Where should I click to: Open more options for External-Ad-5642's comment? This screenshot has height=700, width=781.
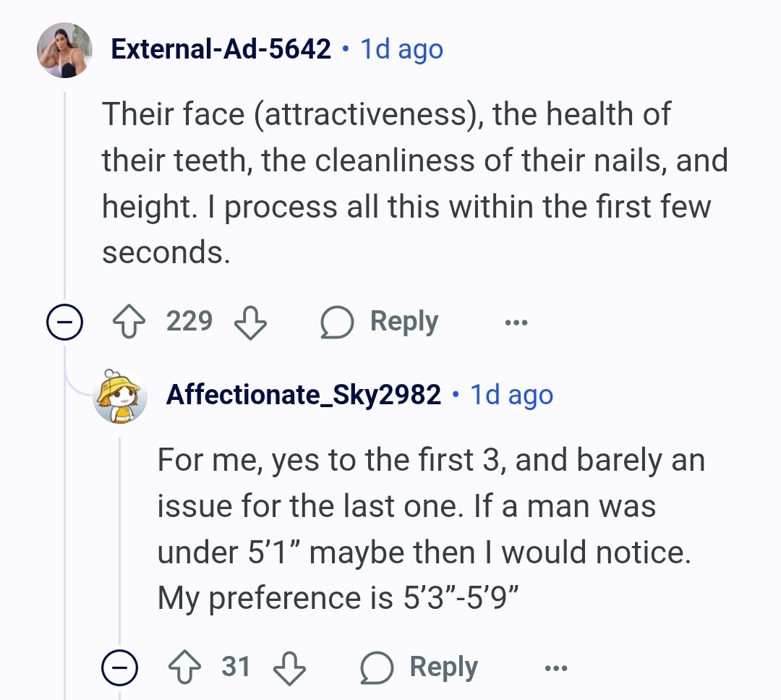(516, 323)
